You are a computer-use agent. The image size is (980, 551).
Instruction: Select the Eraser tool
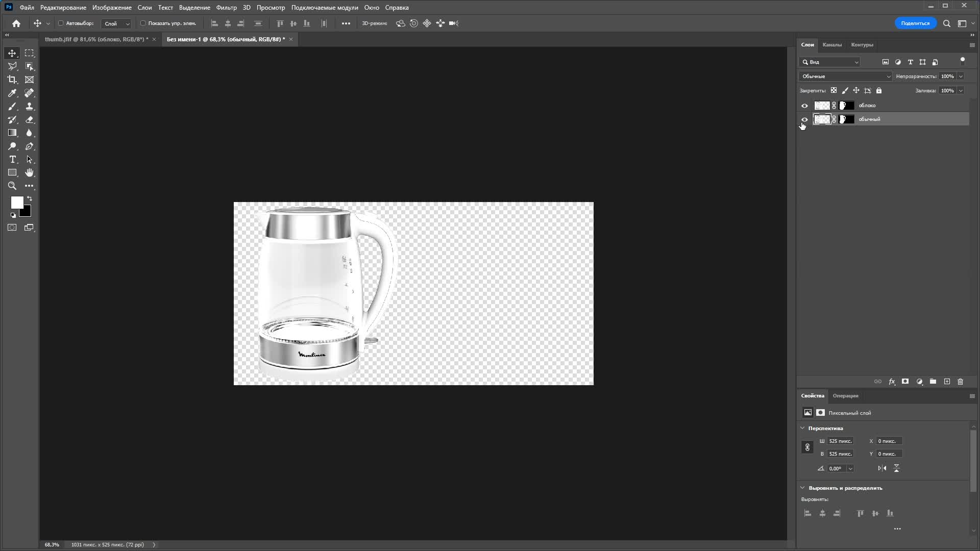(29, 119)
